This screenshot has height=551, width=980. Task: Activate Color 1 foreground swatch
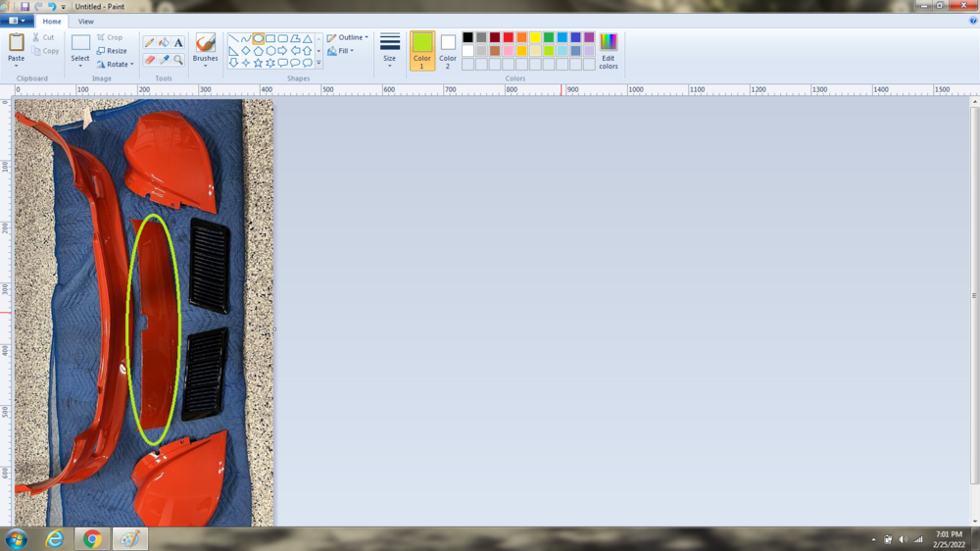coord(421,51)
